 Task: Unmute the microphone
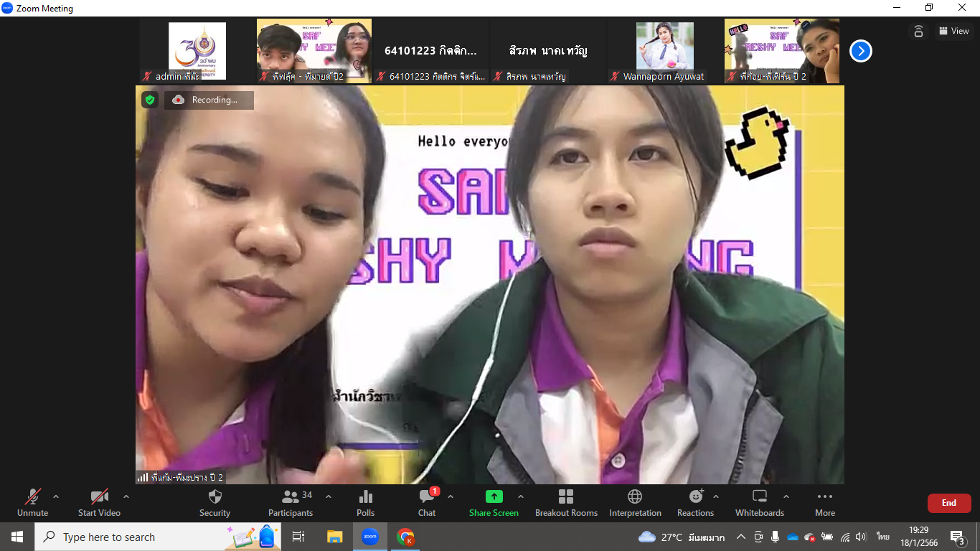[x=32, y=502]
